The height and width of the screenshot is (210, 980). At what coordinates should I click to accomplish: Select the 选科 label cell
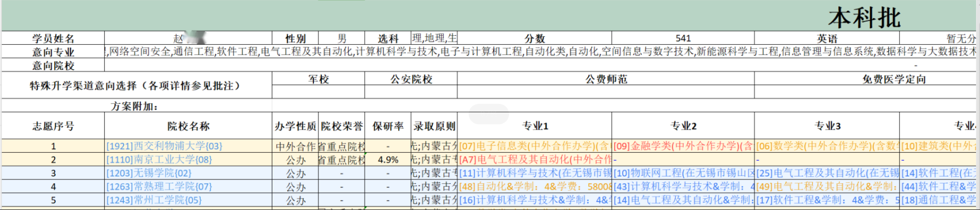tap(388, 38)
